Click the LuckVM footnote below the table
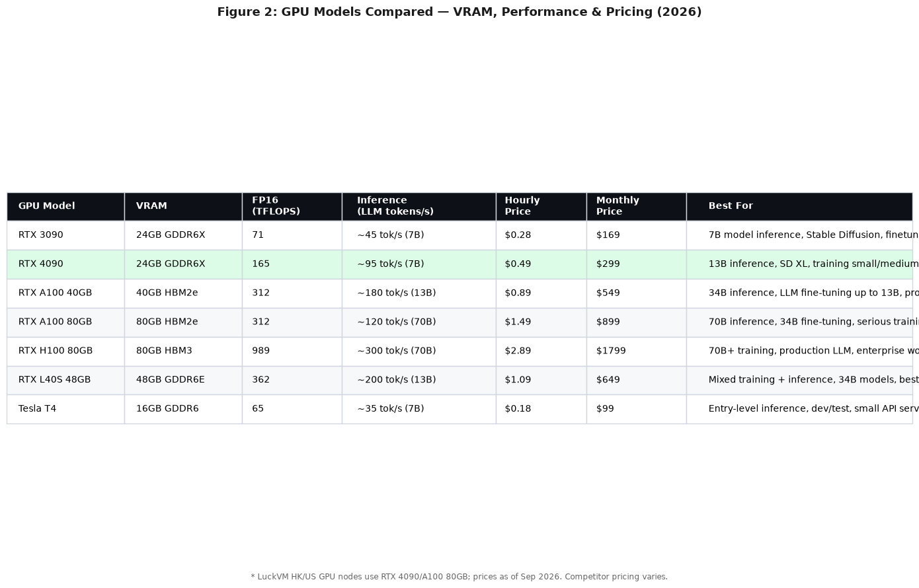This screenshot has width=919, height=588. [x=460, y=577]
